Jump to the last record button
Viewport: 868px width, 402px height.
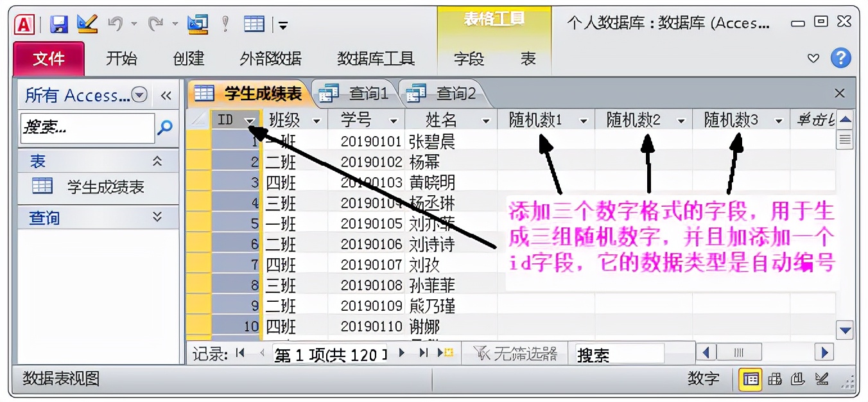[x=423, y=352]
